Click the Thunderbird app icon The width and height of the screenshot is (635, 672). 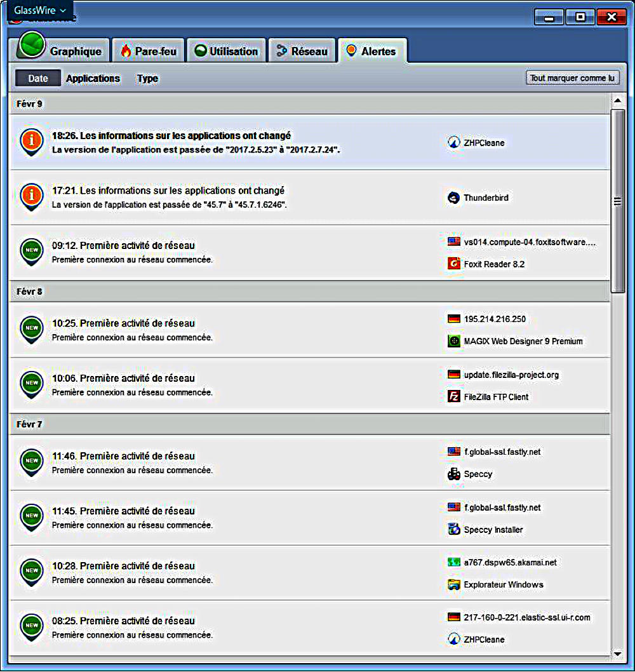[454, 198]
